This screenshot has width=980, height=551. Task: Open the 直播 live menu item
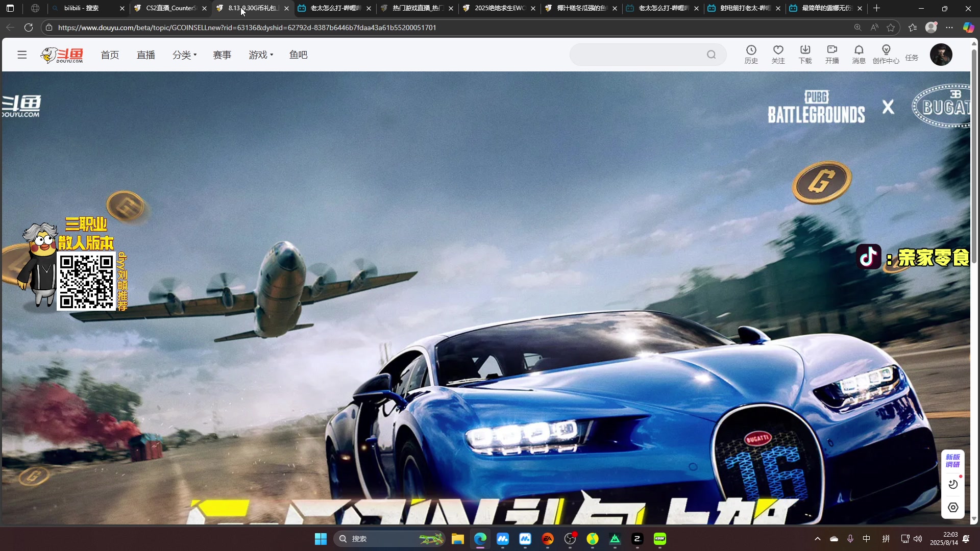tap(145, 55)
